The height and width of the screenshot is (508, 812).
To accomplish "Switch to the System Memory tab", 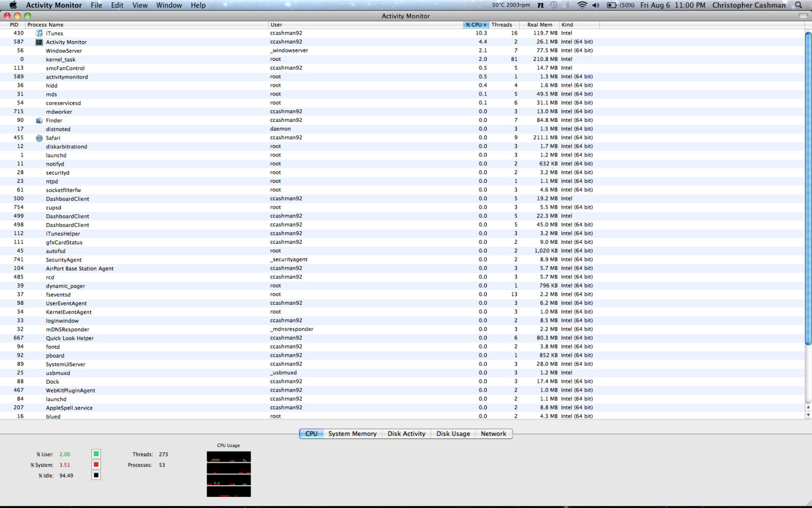I will pos(352,434).
